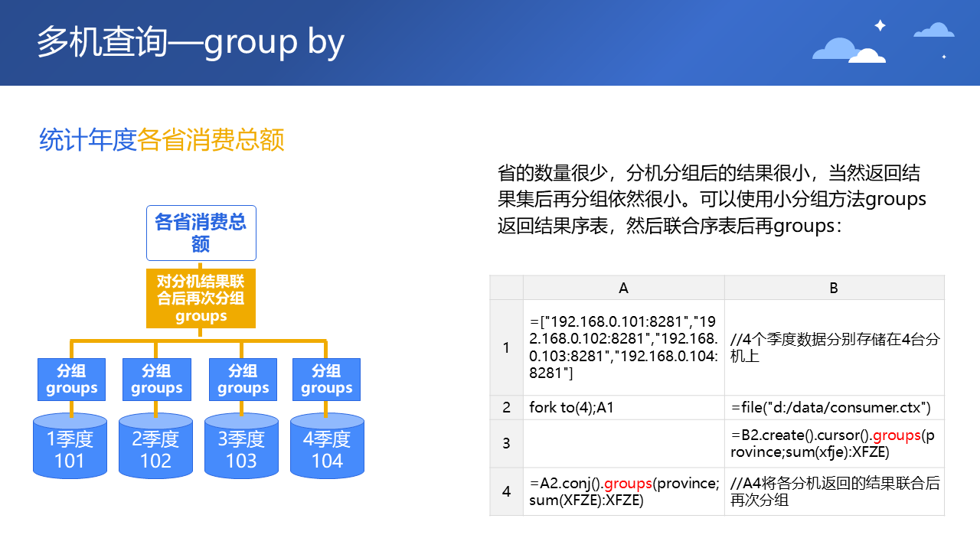Select row header 2 of the table
The width and height of the screenshot is (980, 551).
pos(506,408)
